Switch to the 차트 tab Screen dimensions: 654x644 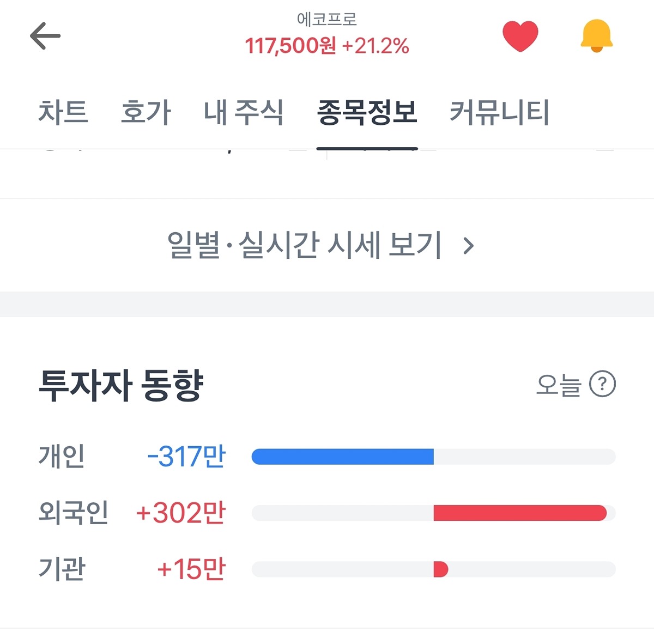coord(63,113)
